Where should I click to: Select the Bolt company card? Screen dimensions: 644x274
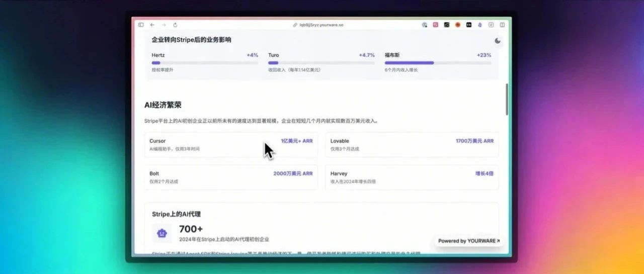pos(231,177)
